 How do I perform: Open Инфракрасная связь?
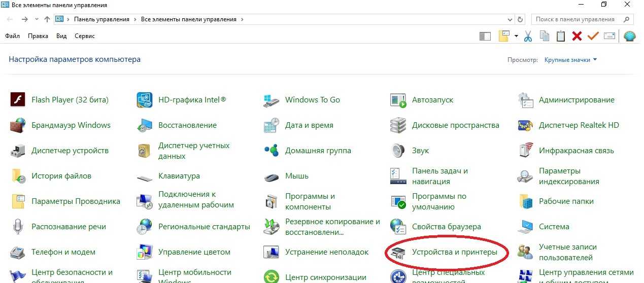click(x=566, y=151)
